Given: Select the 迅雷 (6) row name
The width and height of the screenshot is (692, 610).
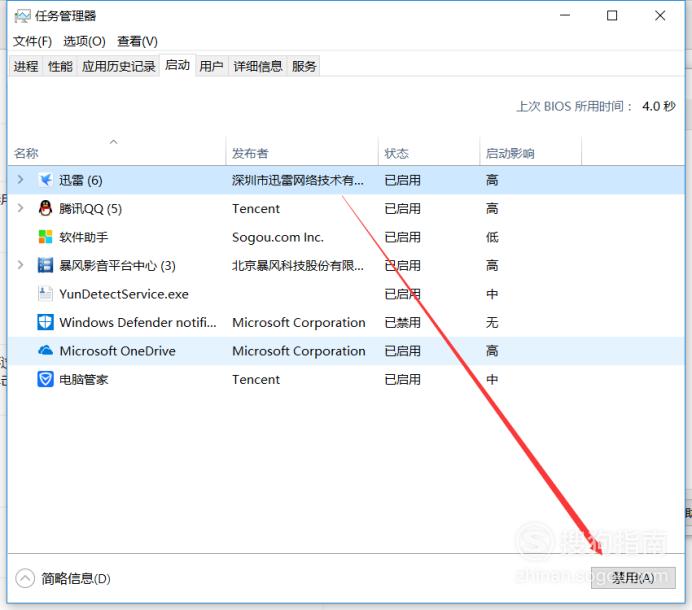Looking at the screenshot, I should click(x=81, y=180).
